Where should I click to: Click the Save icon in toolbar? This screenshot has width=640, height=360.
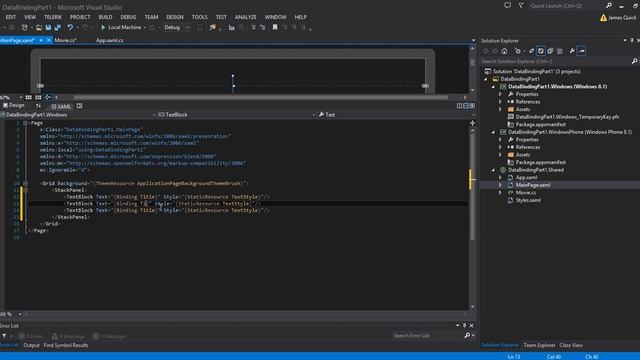coord(48,27)
